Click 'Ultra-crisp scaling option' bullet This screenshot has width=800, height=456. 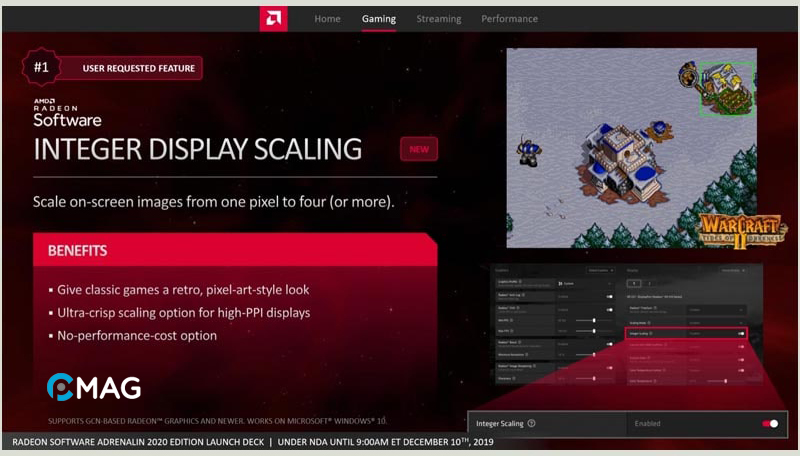(x=184, y=313)
